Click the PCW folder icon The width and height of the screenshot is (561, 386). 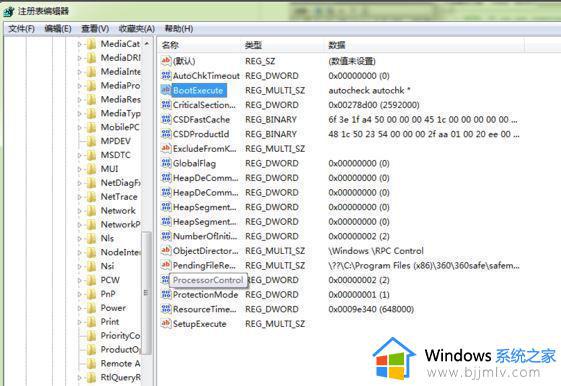pyautogui.click(x=92, y=280)
